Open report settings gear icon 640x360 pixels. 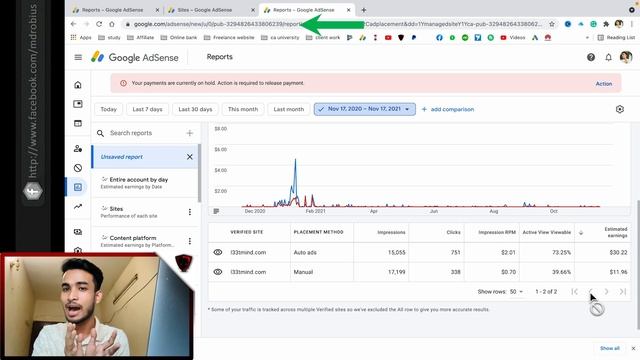(620, 109)
